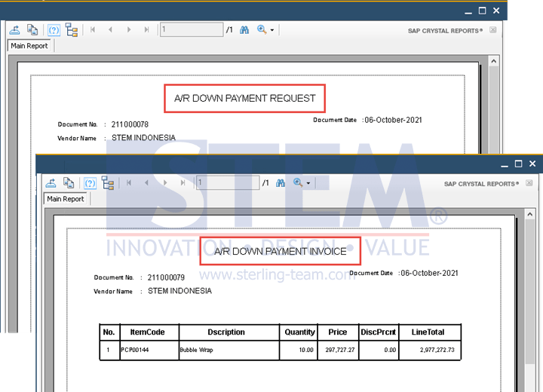The height and width of the screenshot is (392, 543).
Task: Toggle Parameter Panel icon in Invoice window
Action: [90, 183]
